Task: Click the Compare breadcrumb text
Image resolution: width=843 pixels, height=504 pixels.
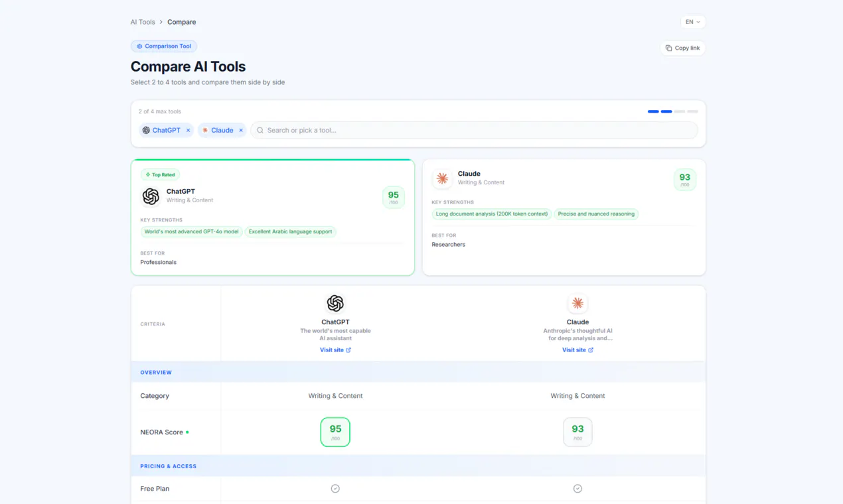Action: click(181, 22)
